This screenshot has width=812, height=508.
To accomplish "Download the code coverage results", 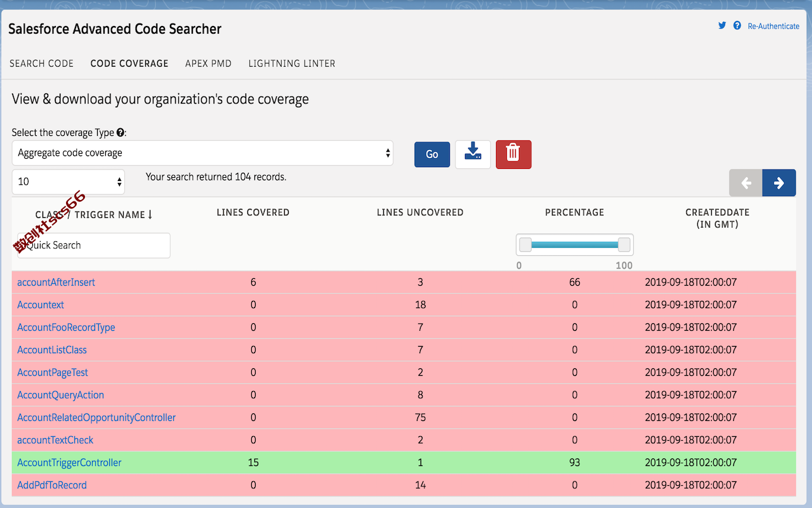I will point(473,154).
